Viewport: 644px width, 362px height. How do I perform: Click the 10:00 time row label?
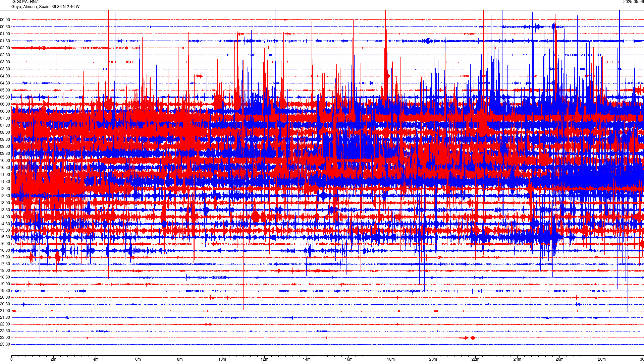tap(5, 161)
